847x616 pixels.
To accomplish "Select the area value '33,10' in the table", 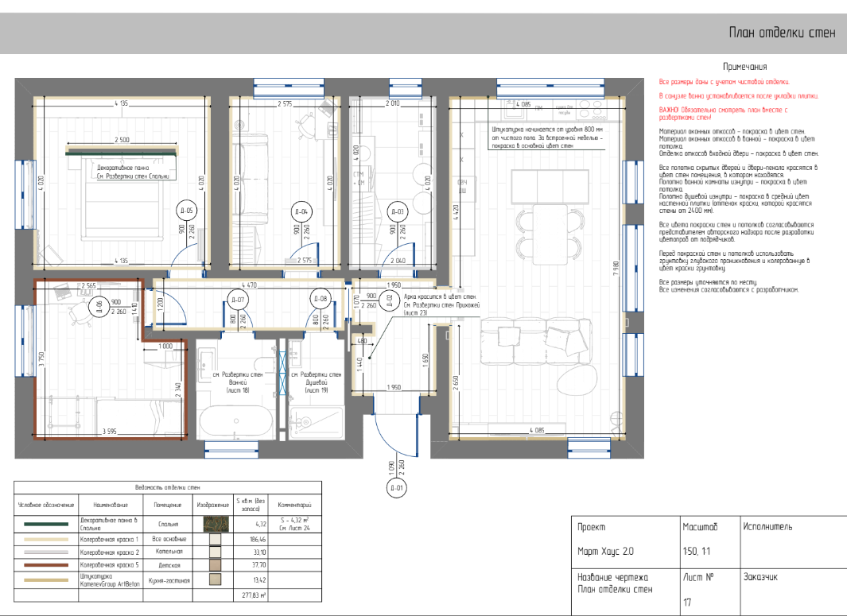I will 259,552.
